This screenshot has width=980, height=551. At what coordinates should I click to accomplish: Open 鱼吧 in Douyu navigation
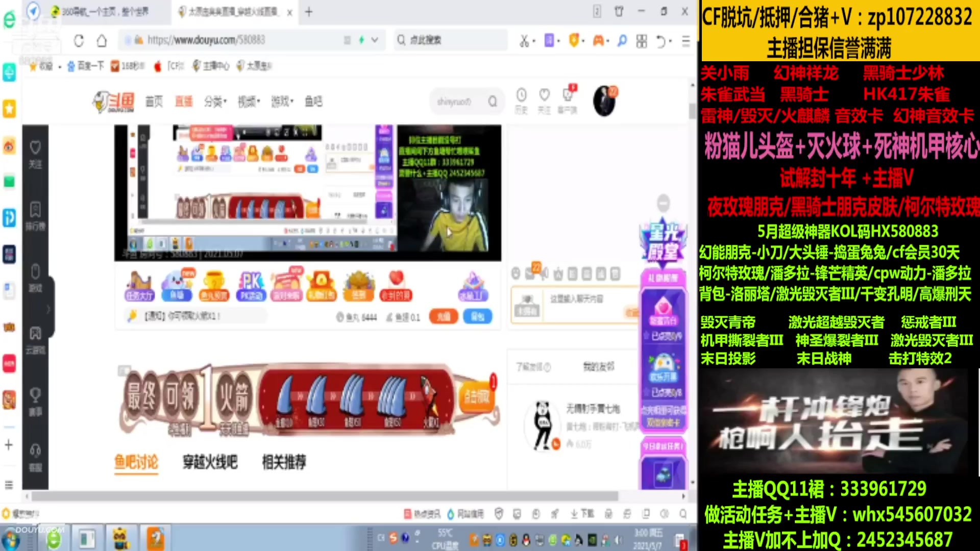pos(313,102)
